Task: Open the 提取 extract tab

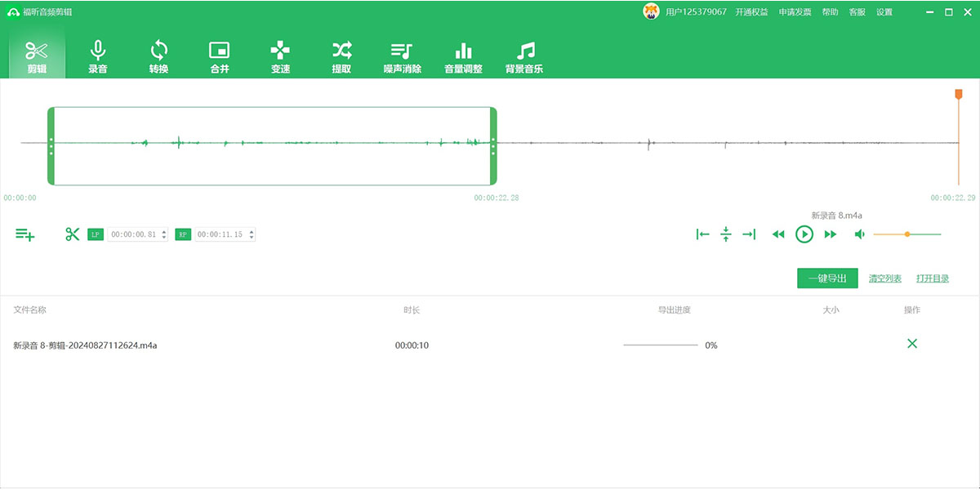Action: tap(341, 56)
